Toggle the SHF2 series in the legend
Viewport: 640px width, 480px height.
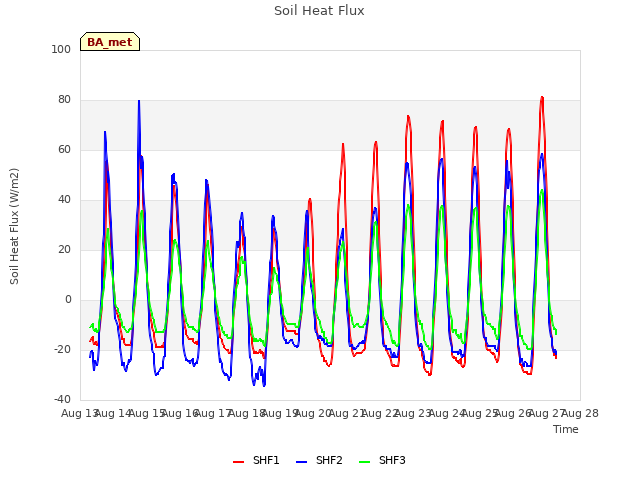pyautogui.click(x=319, y=460)
